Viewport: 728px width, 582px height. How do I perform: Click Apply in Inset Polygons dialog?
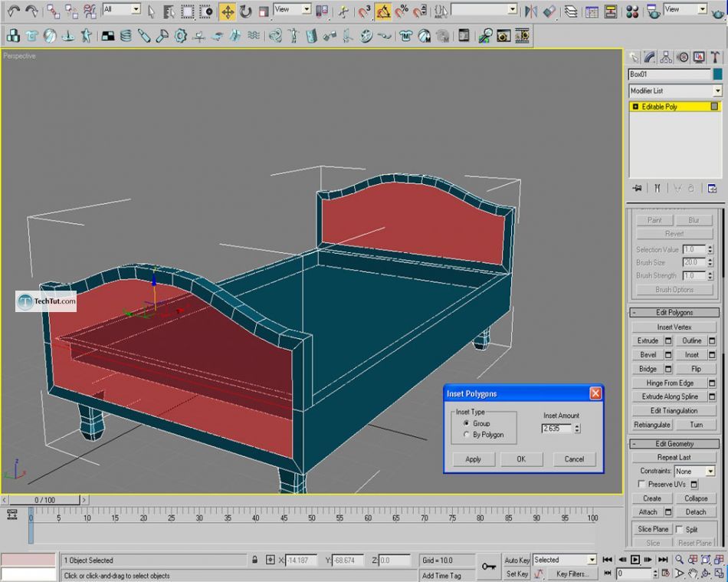(x=473, y=459)
